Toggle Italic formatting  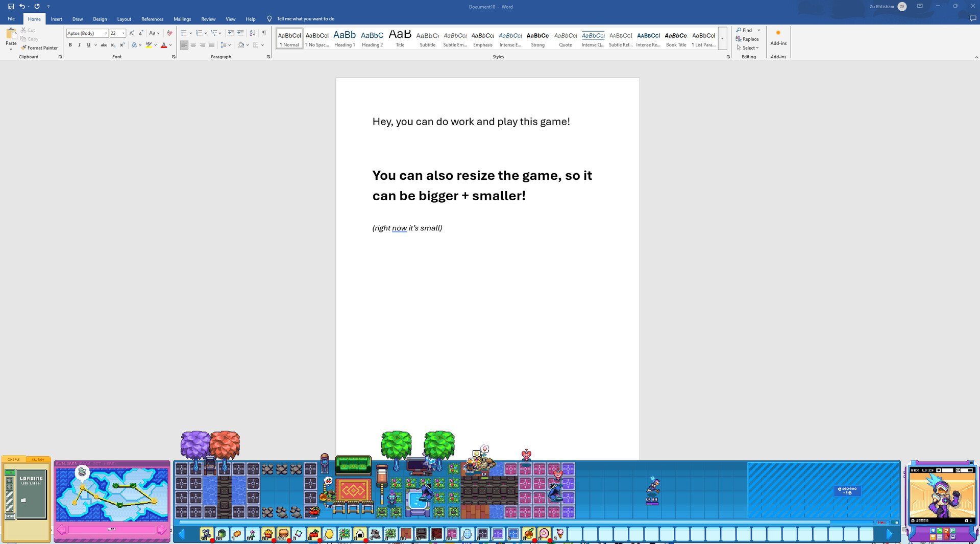pyautogui.click(x=79, y=45)
